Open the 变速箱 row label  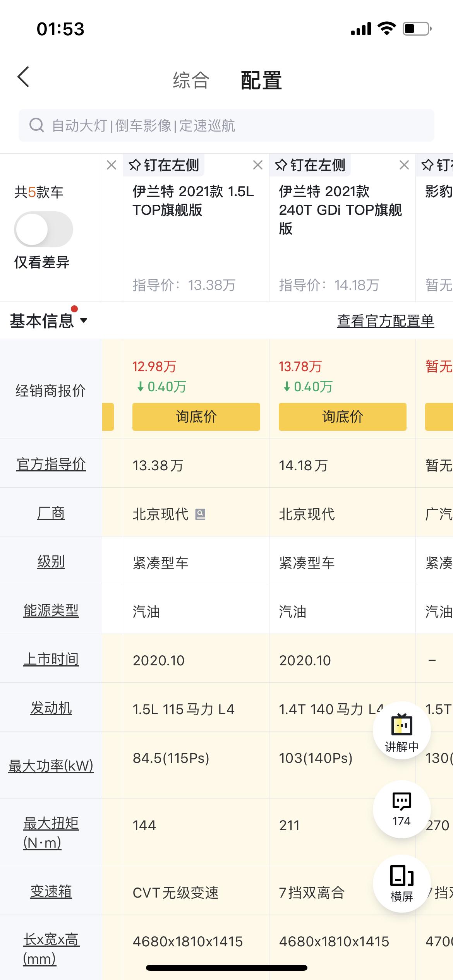[x=51, y=891]
